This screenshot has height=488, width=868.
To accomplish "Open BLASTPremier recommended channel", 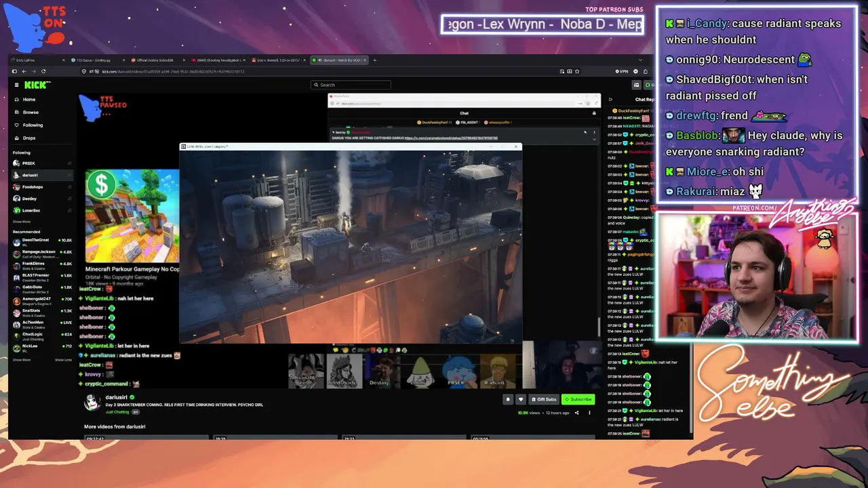I will click(42, 277).
